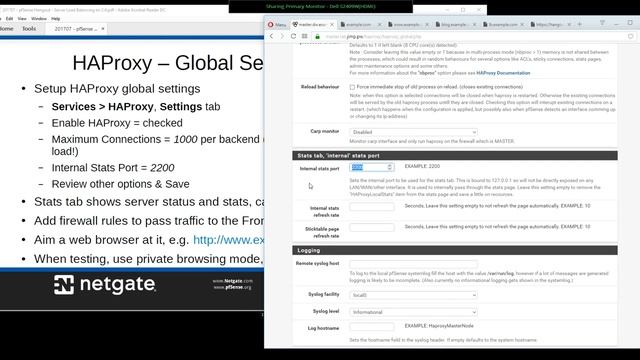Click the Stats tab internal stats port header
The width and height of the screenshot is (640, 360).
(x=455, y=156)
